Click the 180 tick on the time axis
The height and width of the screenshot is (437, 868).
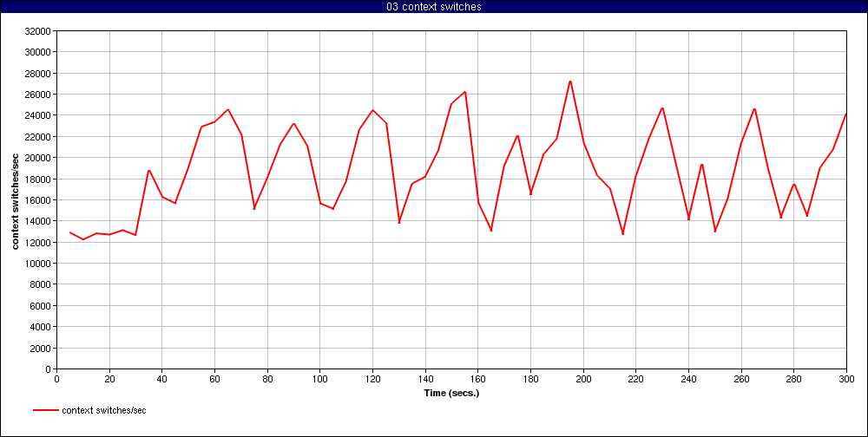(x=530, y=380)
